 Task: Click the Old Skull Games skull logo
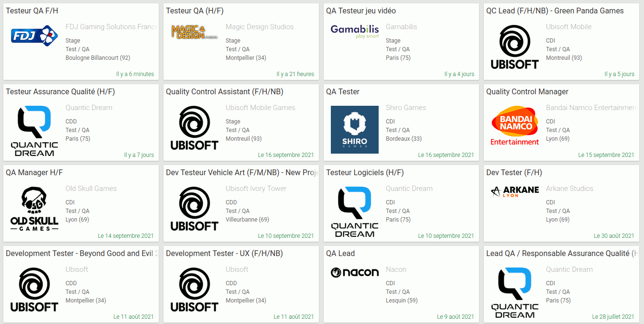[x=34, y=209]
